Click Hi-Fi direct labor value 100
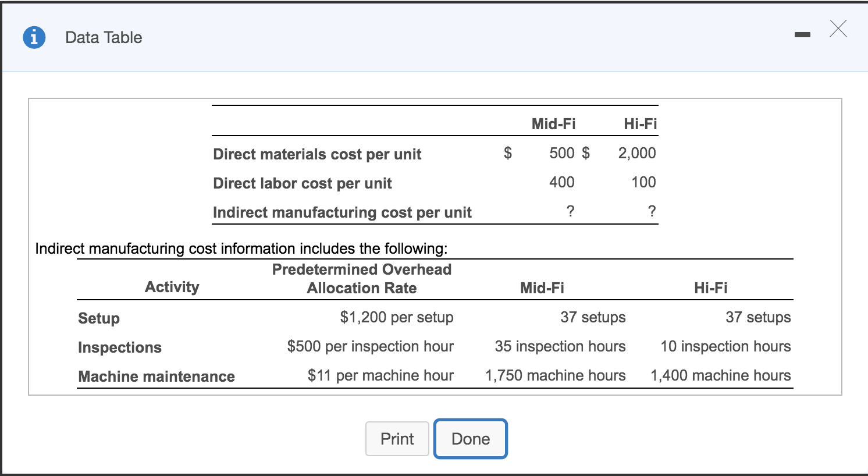 point(643,182)
